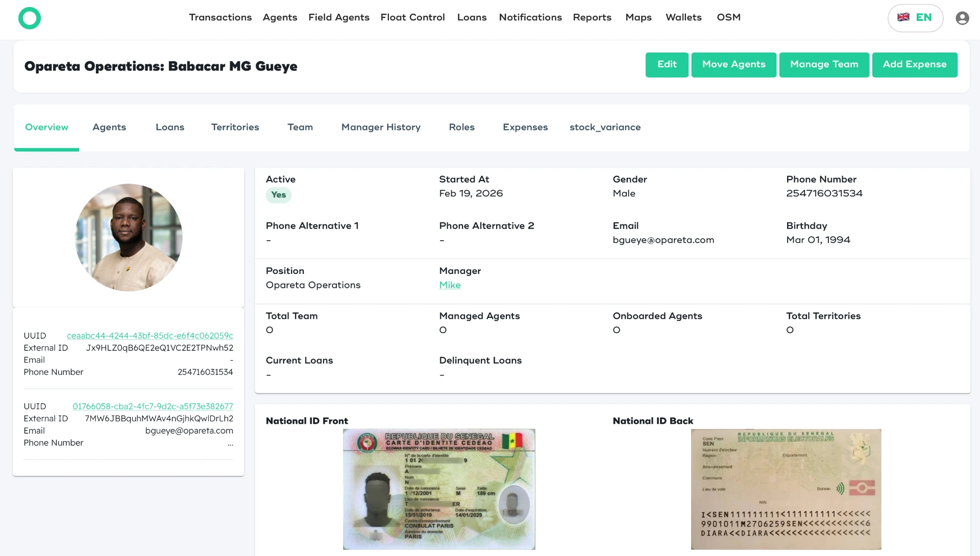Click the Current Loans label
The width and height of the screenshot is (980, 556).
[299, 361]
